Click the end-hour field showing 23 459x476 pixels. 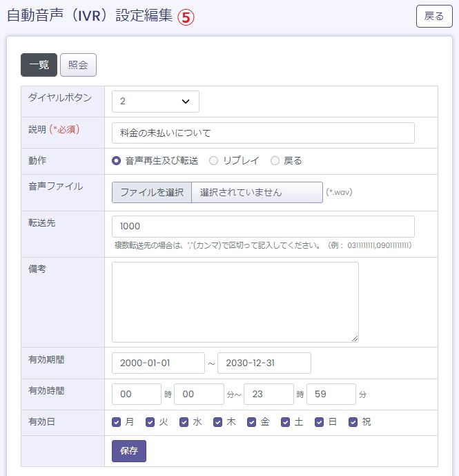point(268,394)
